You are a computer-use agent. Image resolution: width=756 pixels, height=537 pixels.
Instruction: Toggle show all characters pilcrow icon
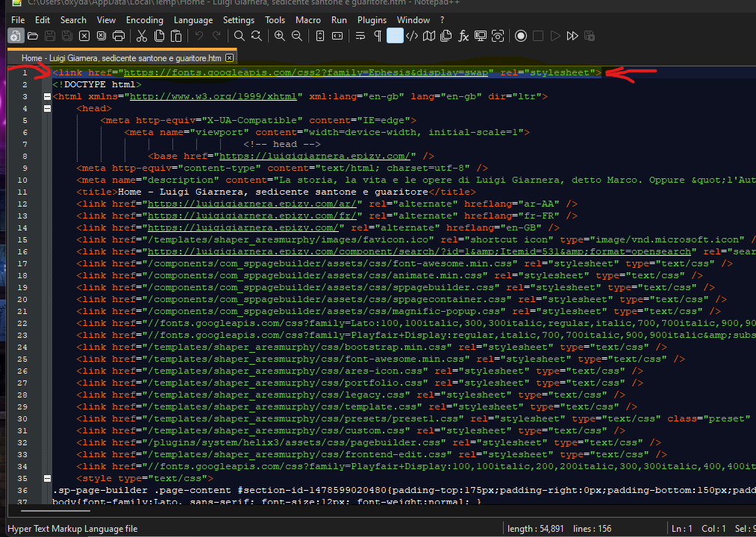click(378, 36)
